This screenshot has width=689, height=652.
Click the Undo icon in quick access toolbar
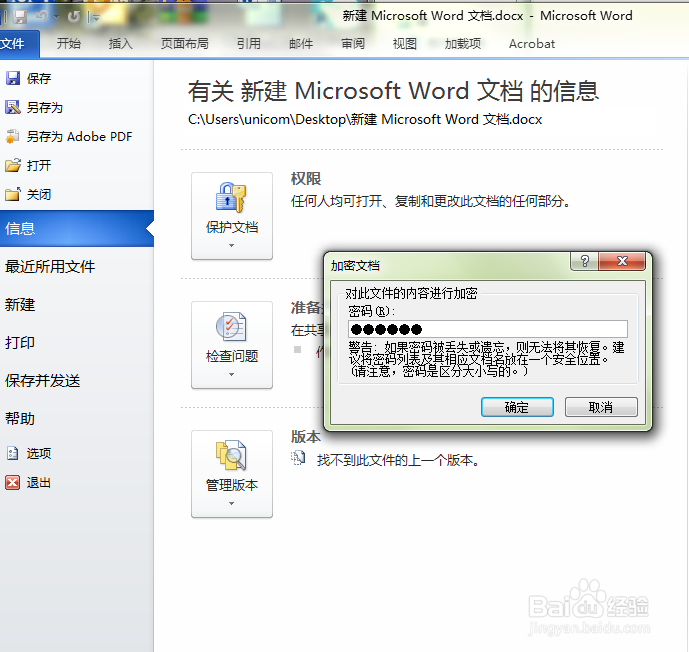(x=42, y=17)
